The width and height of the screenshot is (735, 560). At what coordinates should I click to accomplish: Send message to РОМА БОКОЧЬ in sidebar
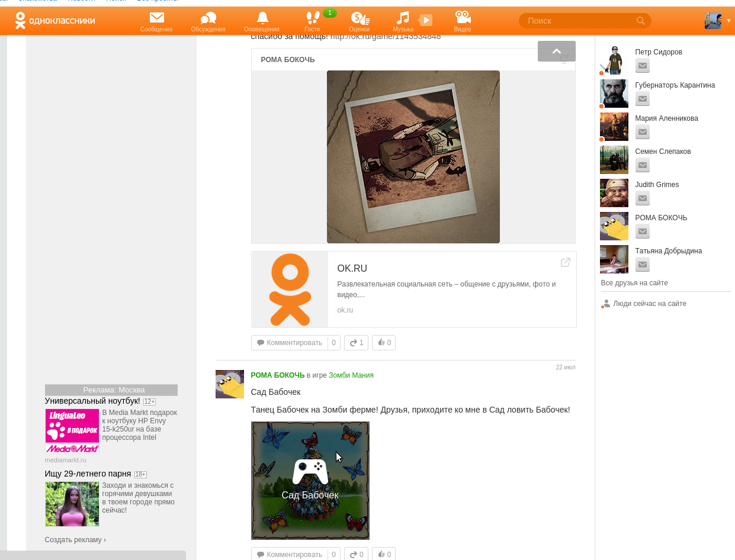click(x=643, y=231)
